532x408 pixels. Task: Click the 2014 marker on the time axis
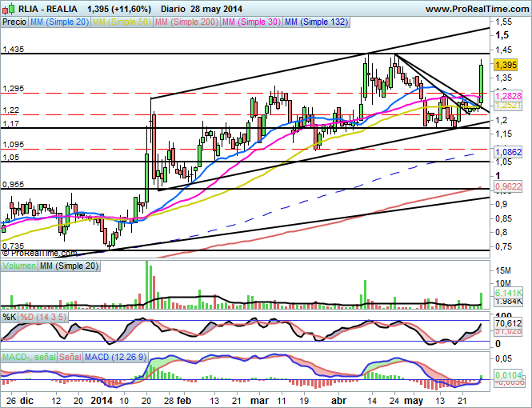[102, 398]
